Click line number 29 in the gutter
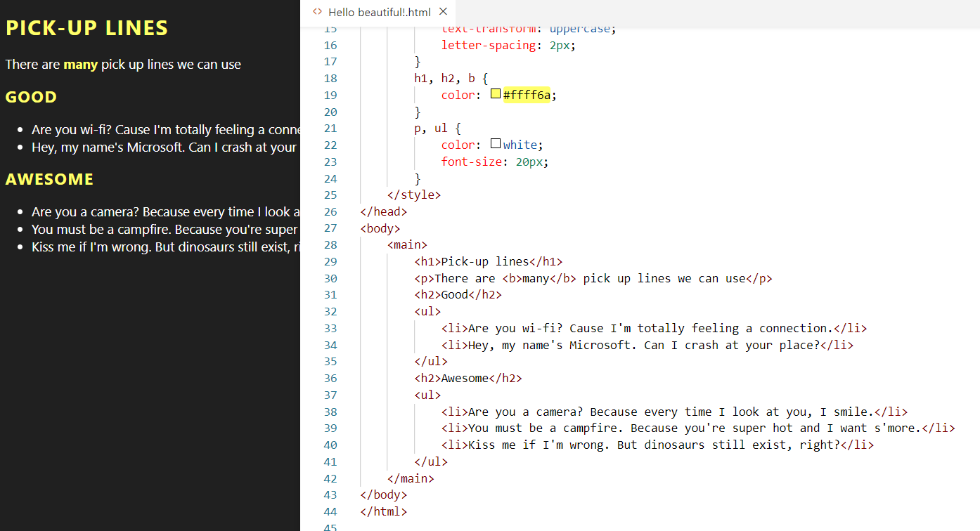The height and width of the screenshot is (531, 980). click(330, 262)
